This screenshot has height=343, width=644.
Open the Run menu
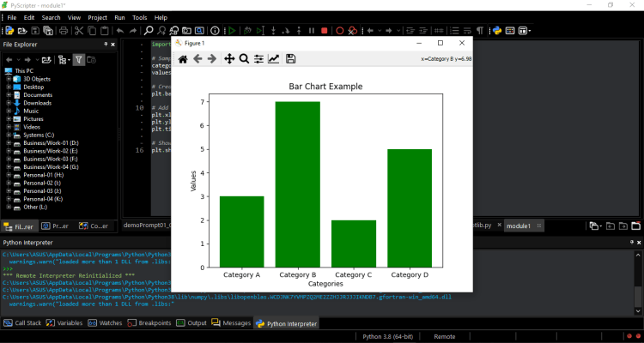[x=120, y=18]
